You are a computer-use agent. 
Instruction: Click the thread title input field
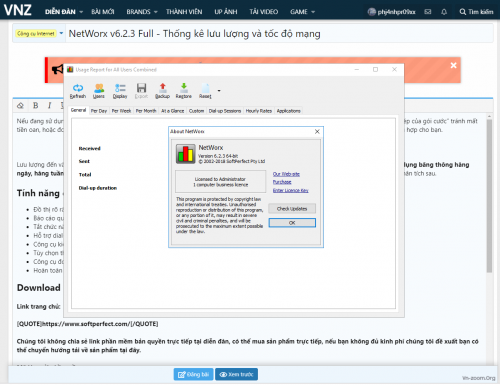(x=279, y=34)
